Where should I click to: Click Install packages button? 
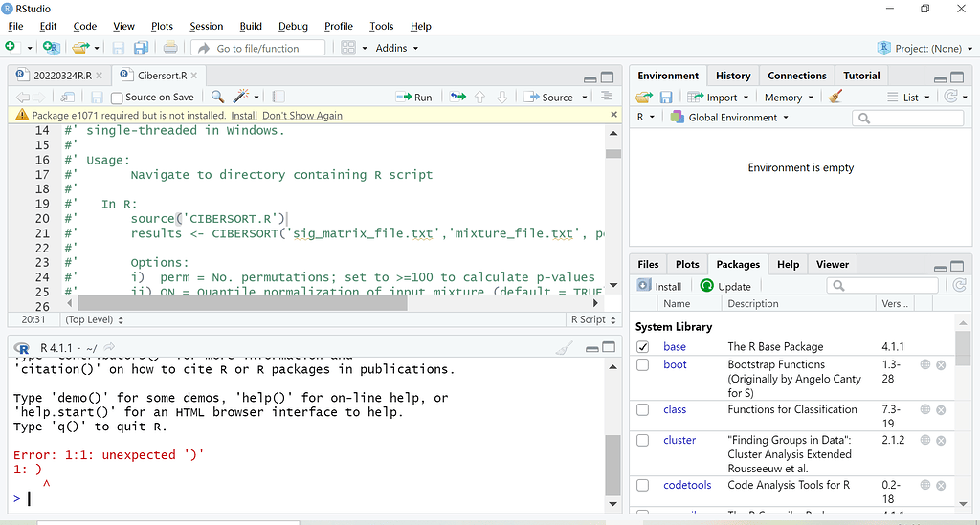[659, 286]
